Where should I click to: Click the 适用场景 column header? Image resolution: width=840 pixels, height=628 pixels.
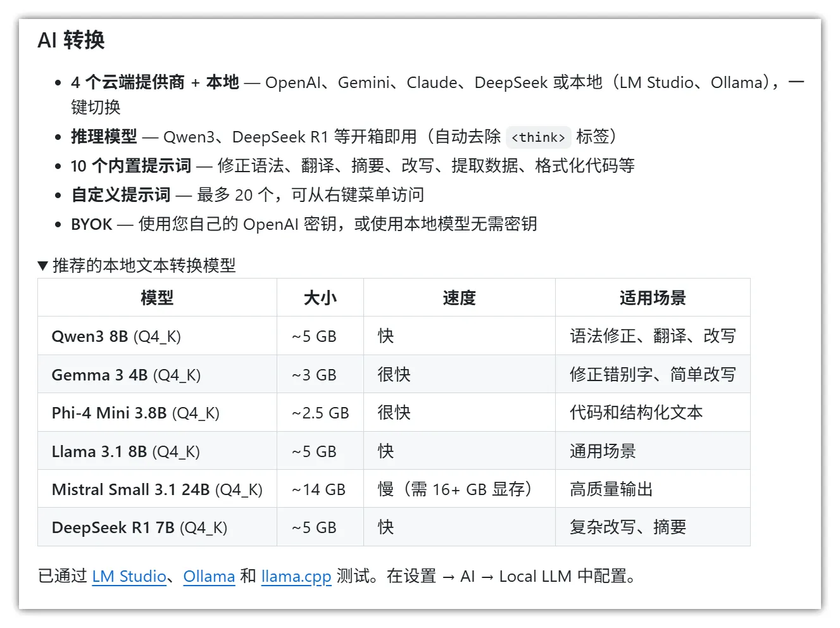point(652,298)
